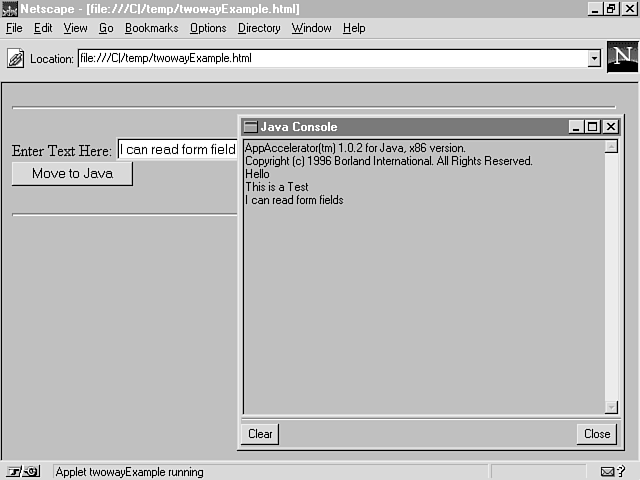Click the security key icon in status bar
Screen dimensions: 640x480
tap(23, 472)
